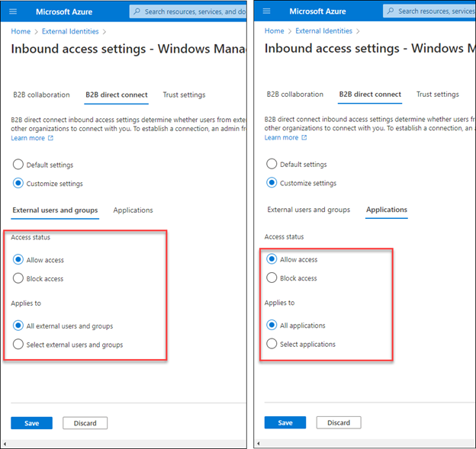476x449 pixels.
Task: Open Applications tab in left panel
Action: 133,210
